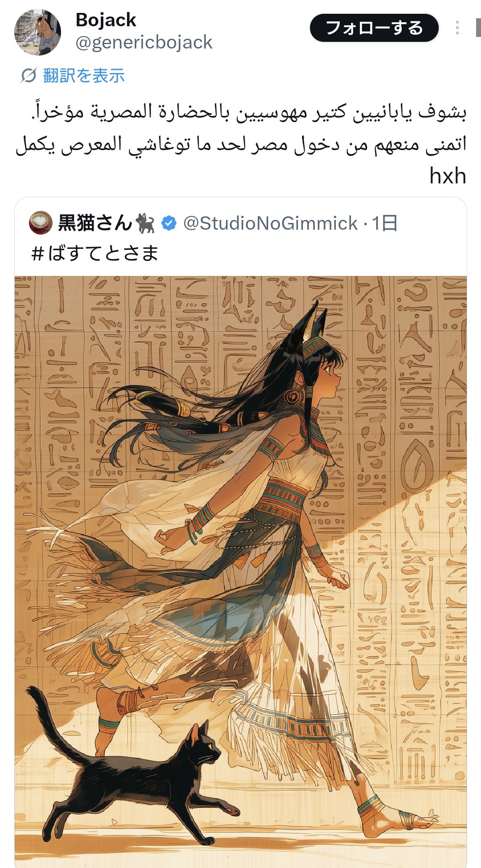Click the hxh text in tweet
481x868 pixels.
coord(448,176)
